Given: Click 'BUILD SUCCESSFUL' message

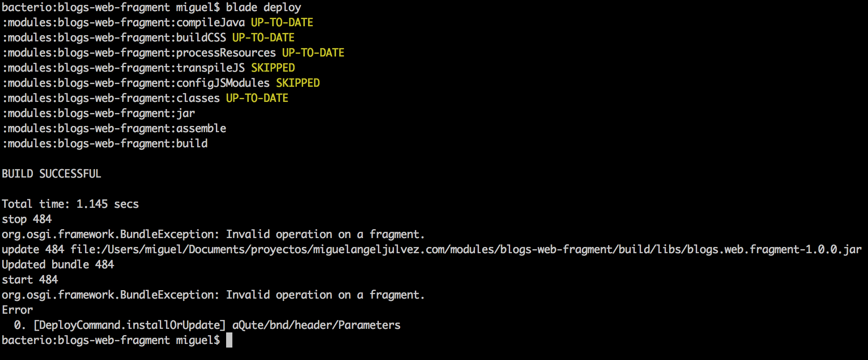Looking at the screenshot, I should click(x=52, y=174).
